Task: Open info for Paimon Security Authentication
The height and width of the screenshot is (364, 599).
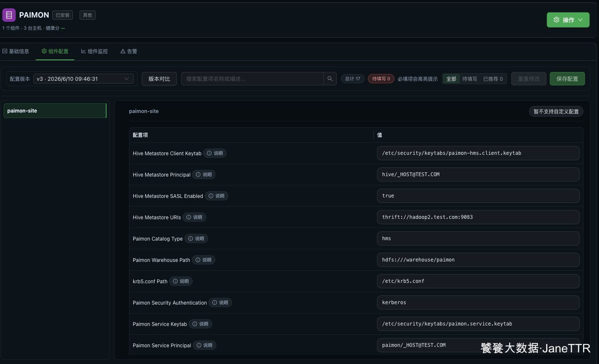Action: pos(220,303)
